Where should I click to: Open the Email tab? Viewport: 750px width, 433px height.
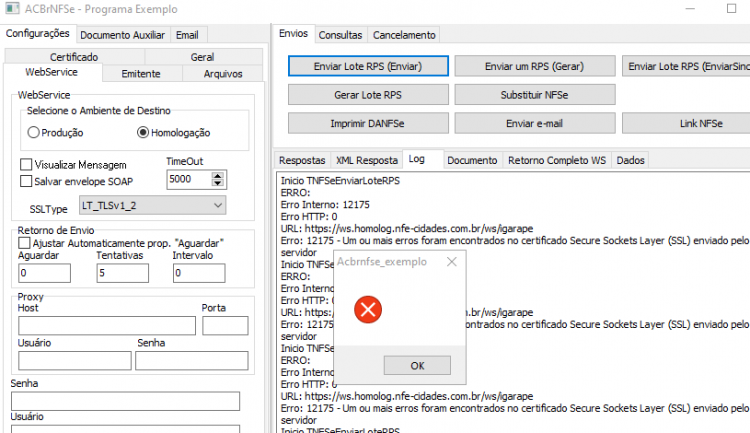pyautogui.click(x=187, y=35)
